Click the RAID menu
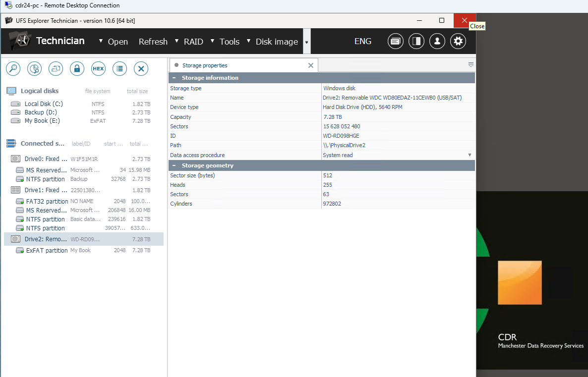588x377 pixels. (193, 42)
